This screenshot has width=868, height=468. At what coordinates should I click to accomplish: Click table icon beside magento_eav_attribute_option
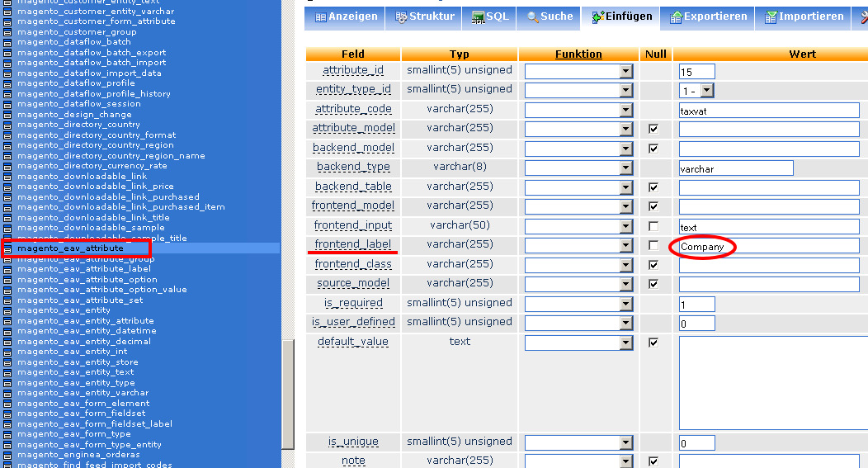(x=7, y=281)
